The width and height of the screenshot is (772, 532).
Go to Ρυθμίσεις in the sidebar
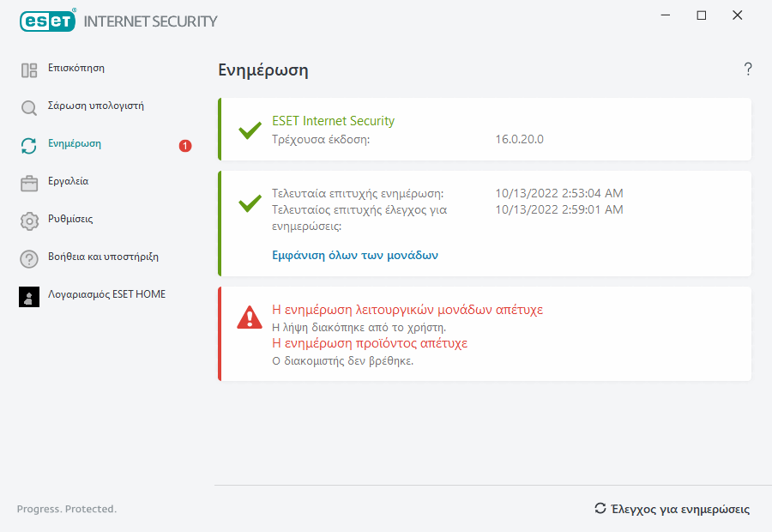click(70, 220)
